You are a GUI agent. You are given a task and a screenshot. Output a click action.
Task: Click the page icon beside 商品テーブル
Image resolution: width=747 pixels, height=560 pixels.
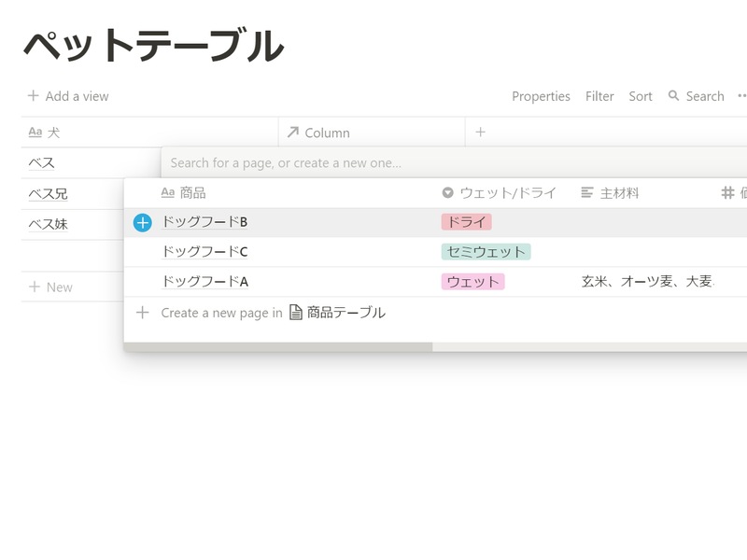(296, 313)
